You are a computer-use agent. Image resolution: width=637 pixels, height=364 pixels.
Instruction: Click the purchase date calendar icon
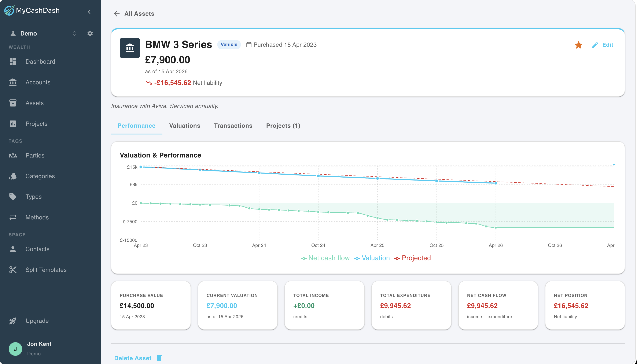248,45
